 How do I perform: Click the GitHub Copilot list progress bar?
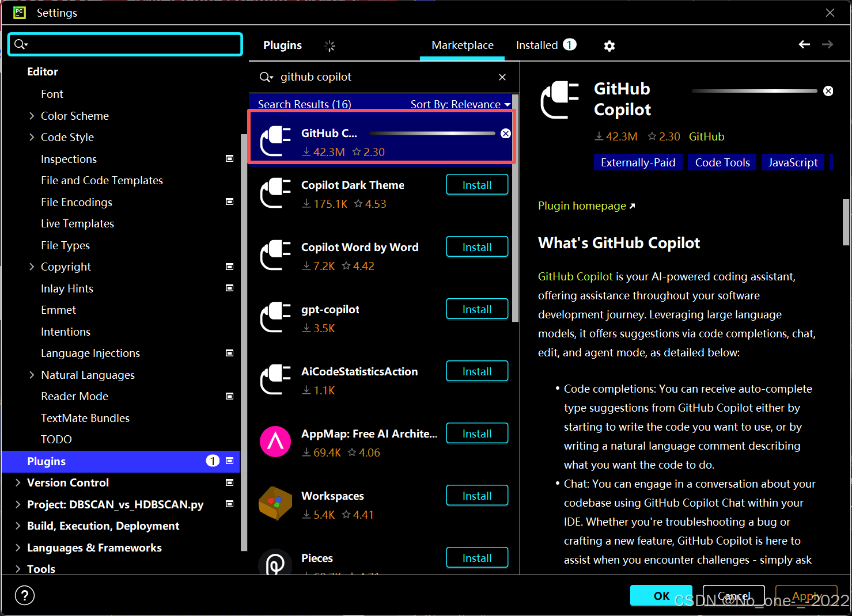[x=432, y=134]
